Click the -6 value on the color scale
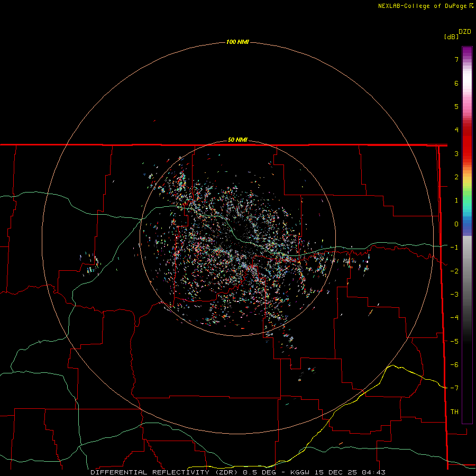Screen dimensions: 476x476 (454, 365)
